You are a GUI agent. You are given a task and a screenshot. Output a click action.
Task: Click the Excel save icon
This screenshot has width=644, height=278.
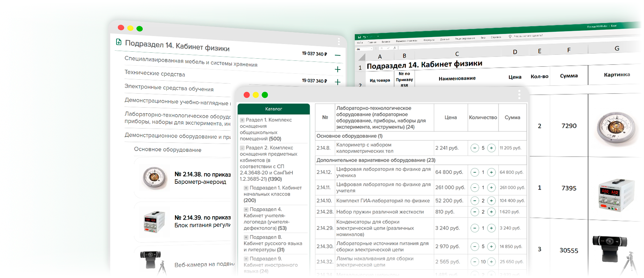pos(359,37)
